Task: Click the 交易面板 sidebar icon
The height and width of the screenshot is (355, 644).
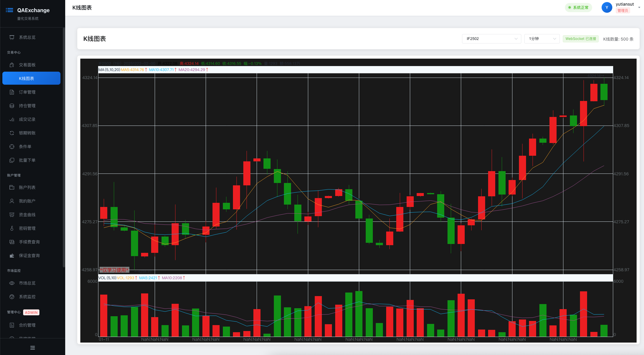Action: point(12,65)
